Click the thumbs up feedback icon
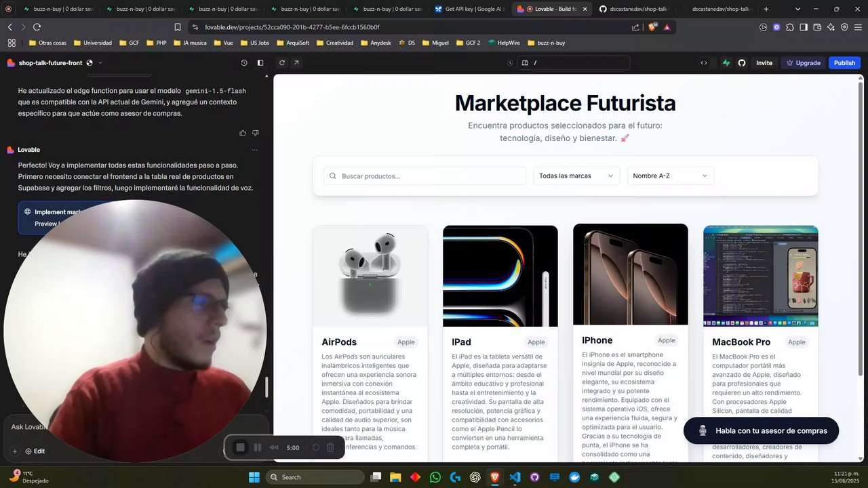The width and height of the screenshot is (868, 488). click(x=243, y=133)
